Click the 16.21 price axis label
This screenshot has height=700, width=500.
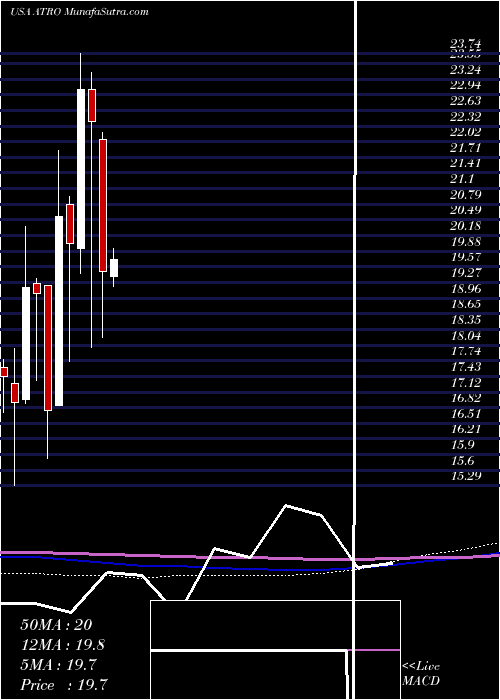pyautogui.click(x=466, y=429)
